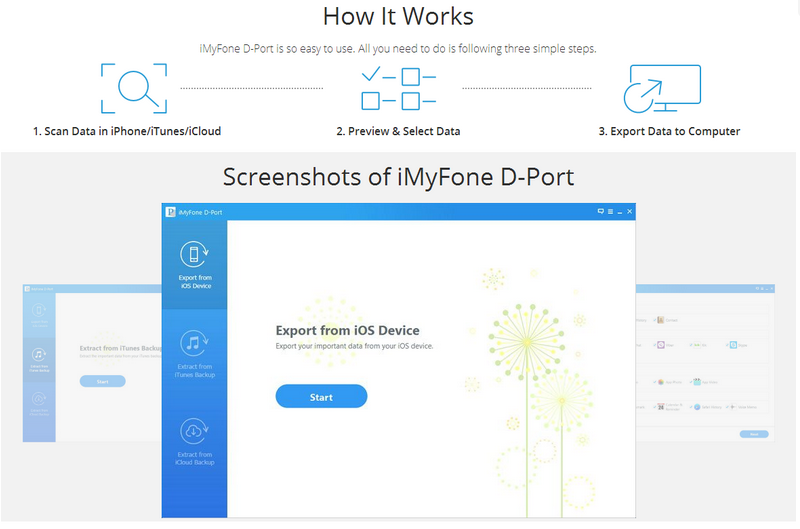
Task: Click the App Video clapper icon in right screenshot
Action: point(697,382)
